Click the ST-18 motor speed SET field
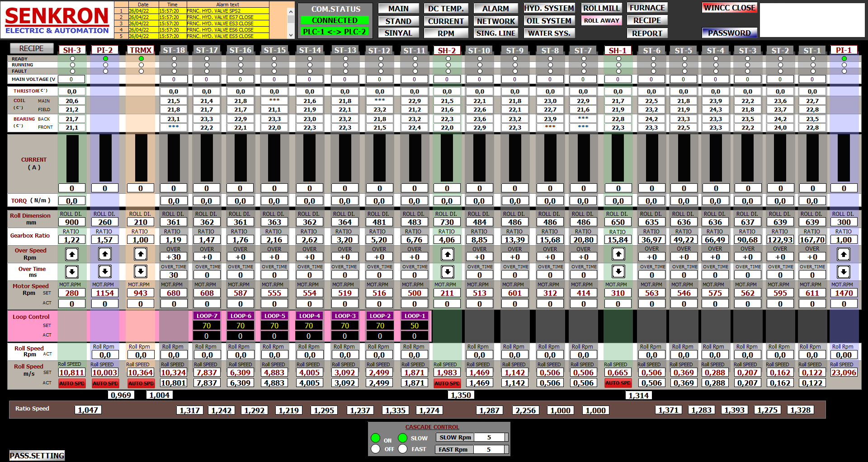Screen dimensions: 868x462 tap(174, 293)
